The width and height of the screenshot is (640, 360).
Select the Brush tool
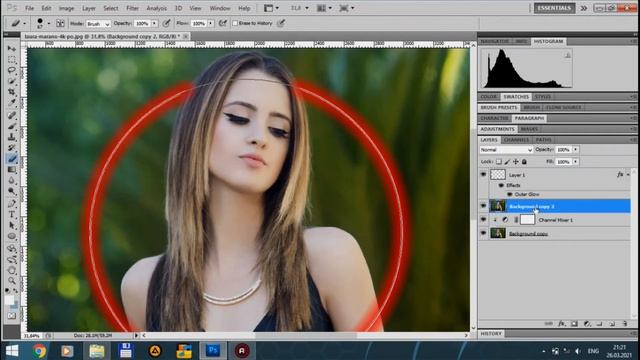[x=11, y=126]
